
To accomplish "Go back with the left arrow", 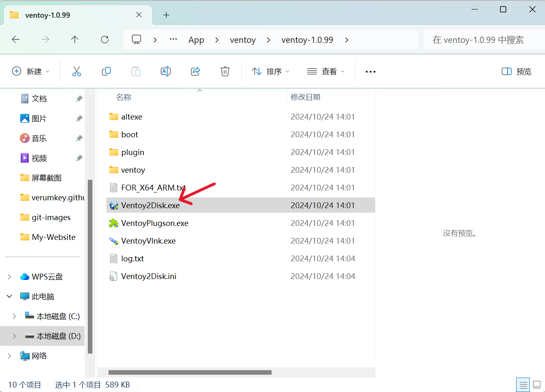I will tap(16, 40).
